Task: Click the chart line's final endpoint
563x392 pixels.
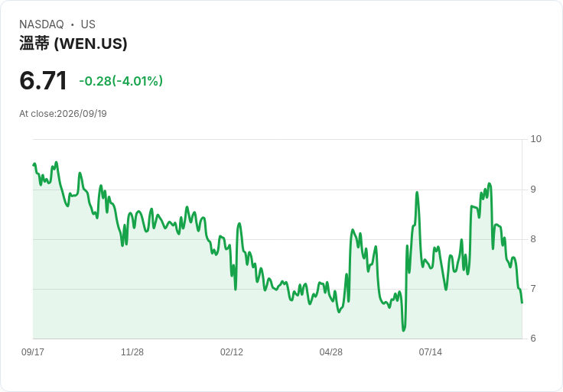Action: click(522, 303)
